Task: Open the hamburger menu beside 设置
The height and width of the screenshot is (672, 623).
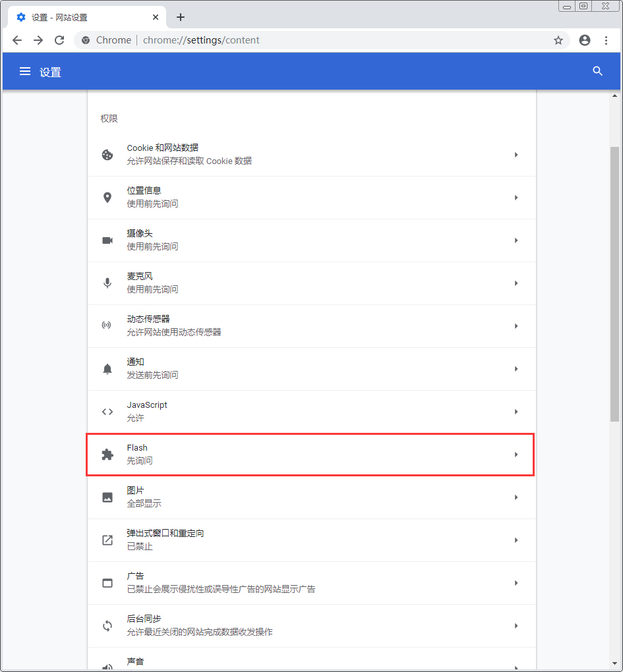Action: (25, 71)
